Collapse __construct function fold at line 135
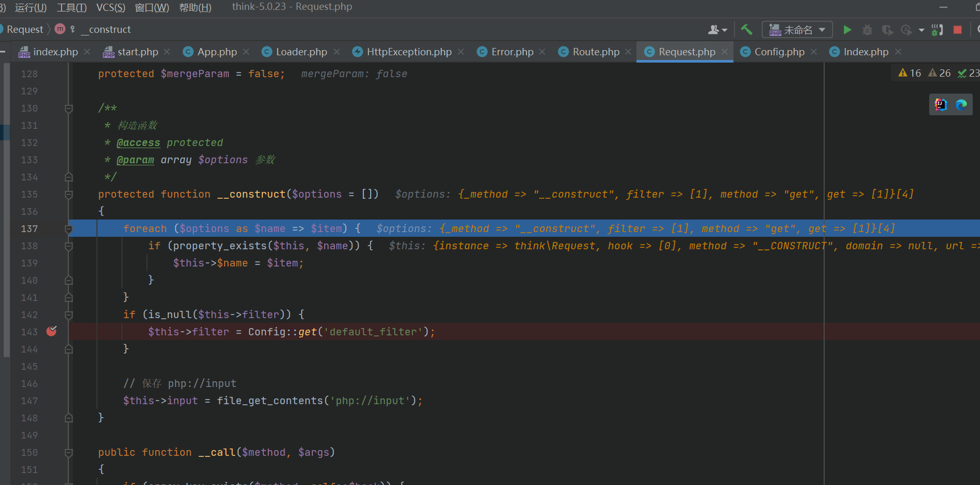The height and width of the screenshot is (485, 980). tap(68, 195)
